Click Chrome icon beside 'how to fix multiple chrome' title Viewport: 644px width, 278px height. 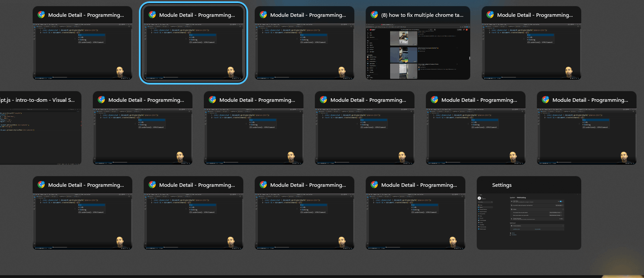(374, 15)
